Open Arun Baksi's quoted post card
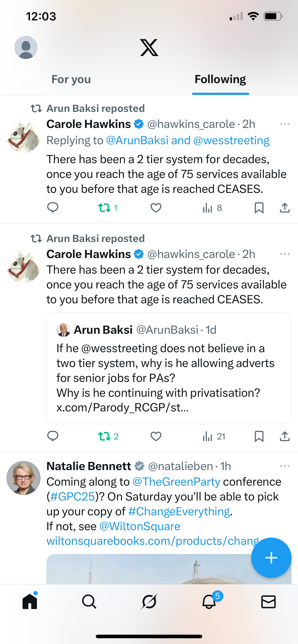This screenshot has width=298, height=644. pyautogui.click(x=168, y=368)
